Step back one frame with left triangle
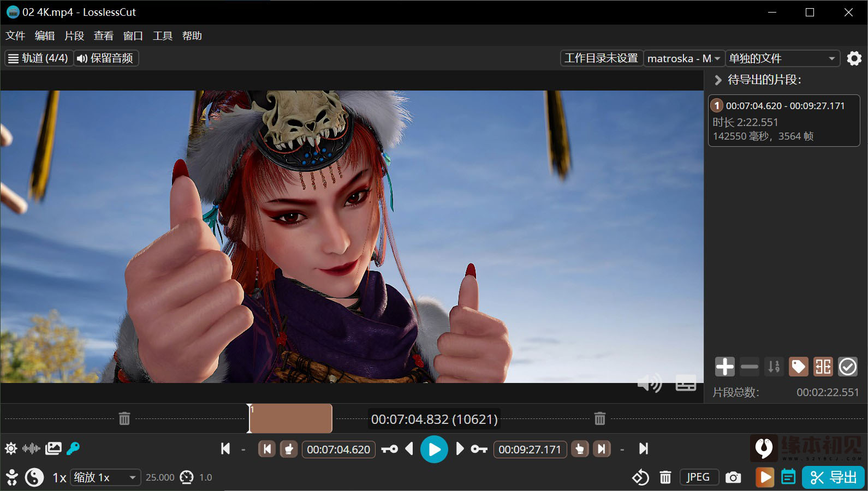This screenshot has height=491, width=868. 409,449
